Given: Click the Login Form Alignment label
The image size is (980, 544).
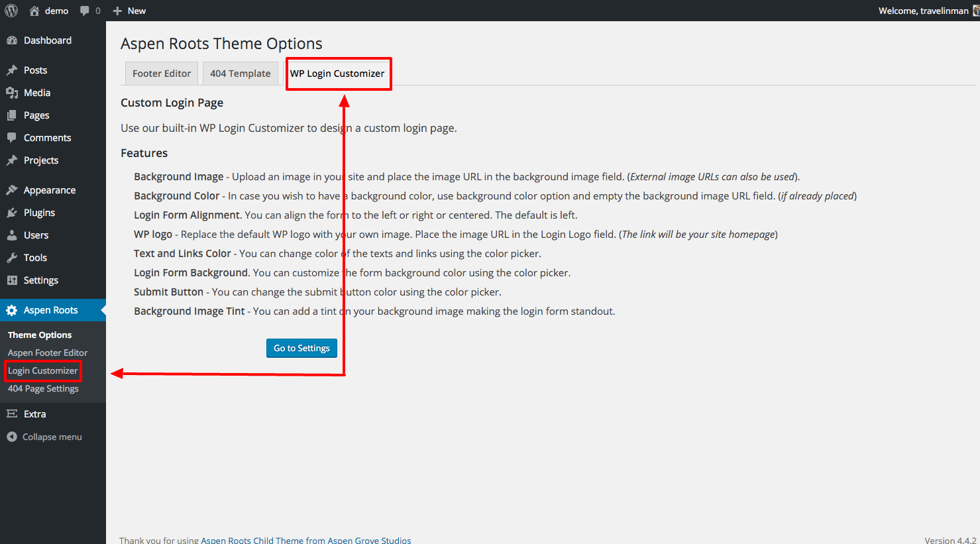Looking at the screenshot, I should click(187, 215).
